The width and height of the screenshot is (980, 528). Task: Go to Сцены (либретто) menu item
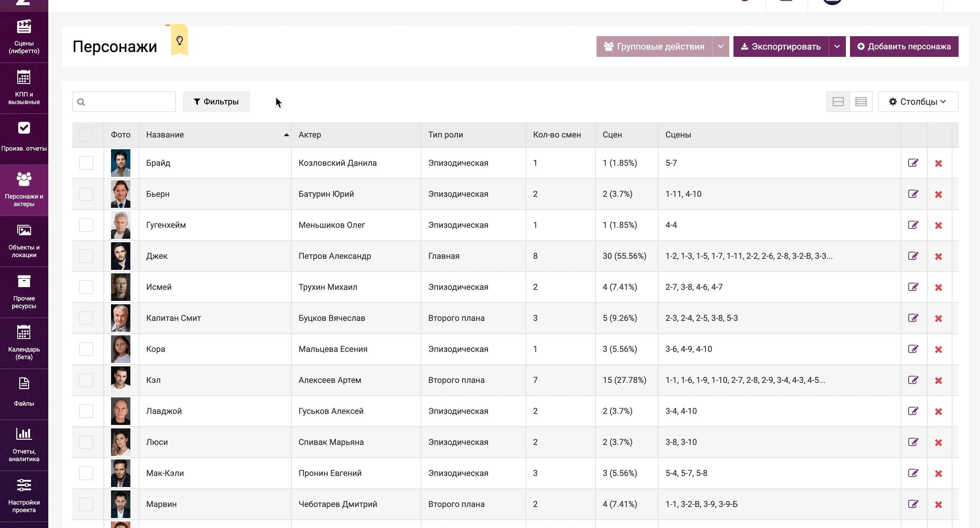(24, 37)
